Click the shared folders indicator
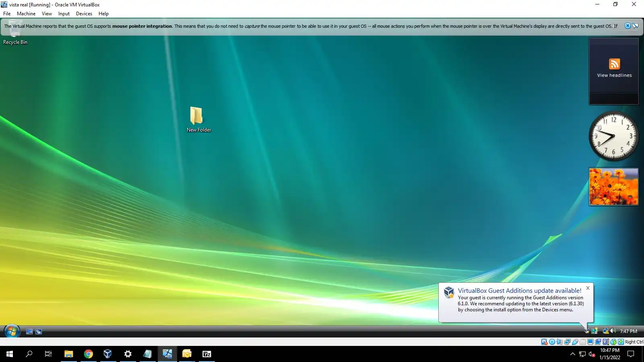 click(582, 342)
